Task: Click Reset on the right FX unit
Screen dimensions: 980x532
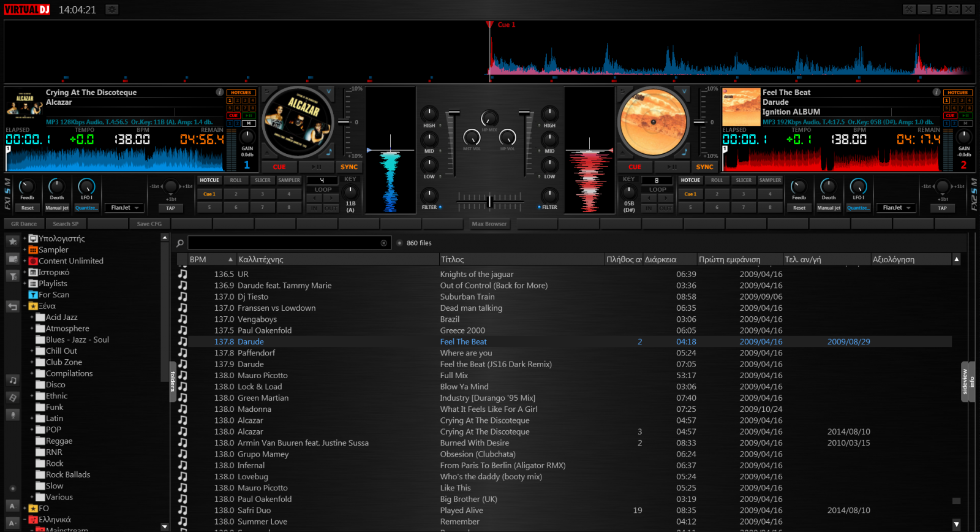Action: click(x=799, y=208)
